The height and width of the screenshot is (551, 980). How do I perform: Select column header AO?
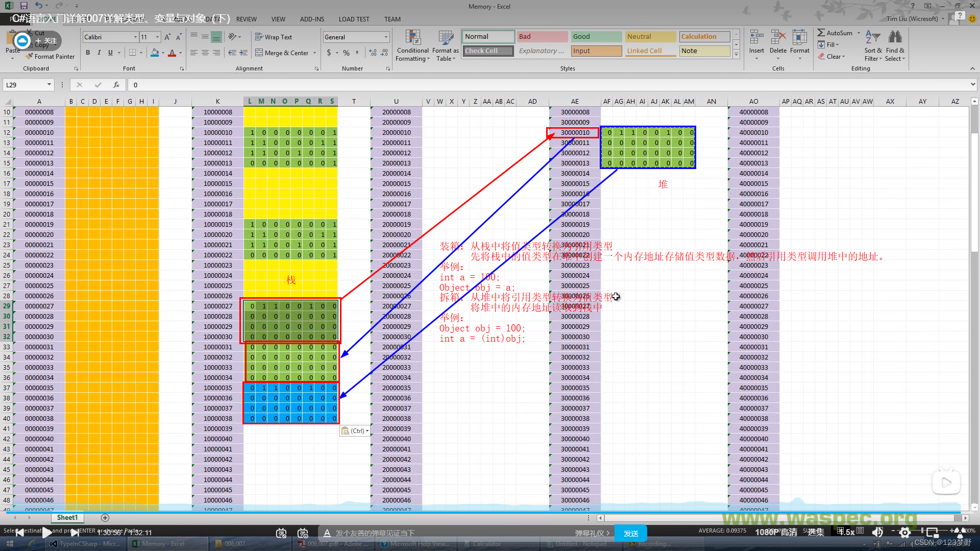pos(753,102)
